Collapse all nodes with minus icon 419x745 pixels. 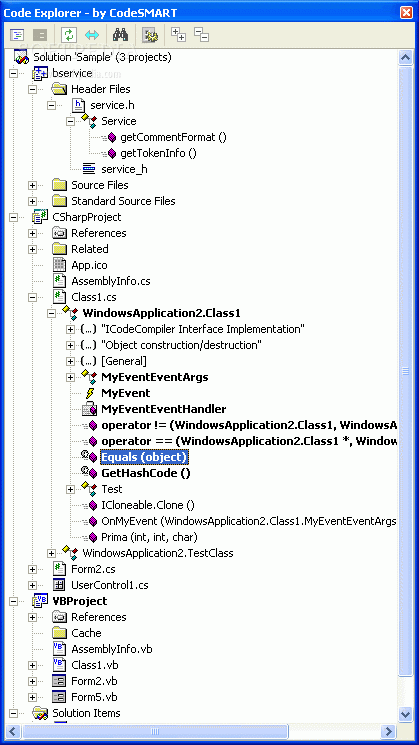click(x=201, y=34)
